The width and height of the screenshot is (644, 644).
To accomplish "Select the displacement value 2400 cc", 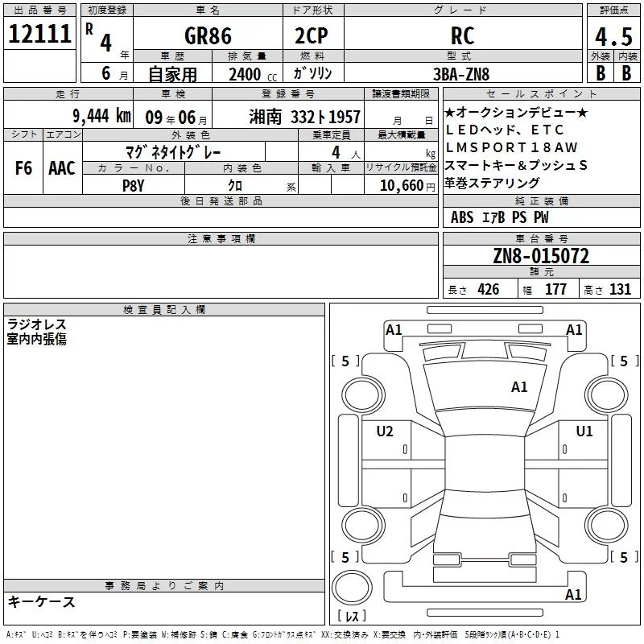I will click(x=253, y=75).
